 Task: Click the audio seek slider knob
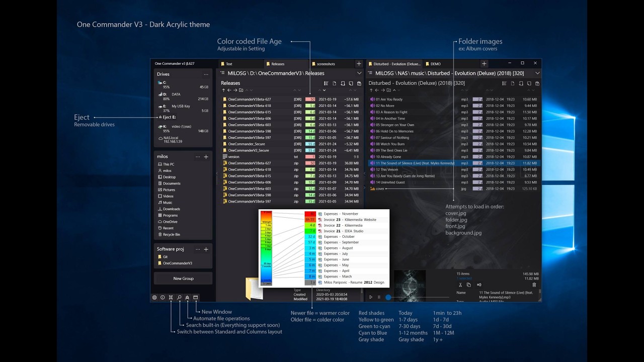pyautogui.click(x=388, y=297)
